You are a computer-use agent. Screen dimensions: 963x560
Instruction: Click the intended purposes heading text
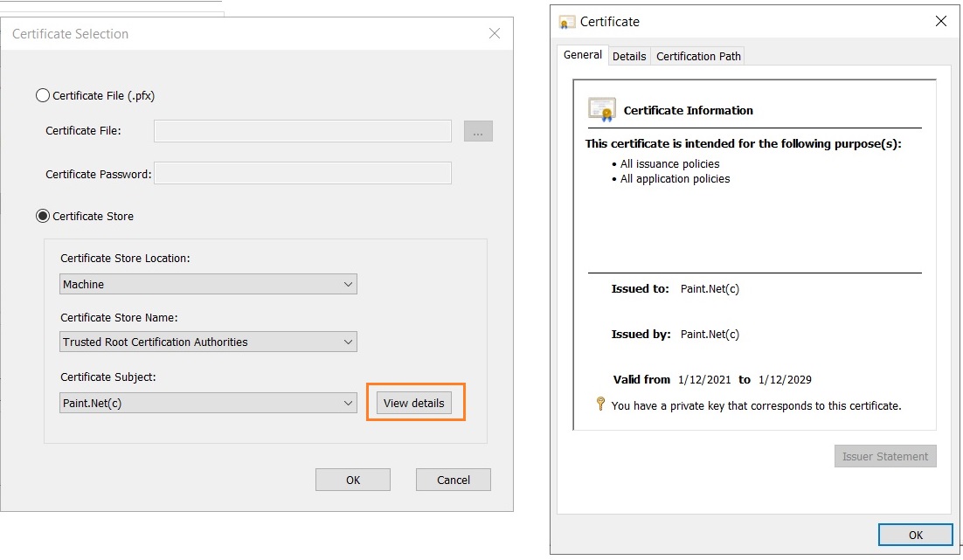[x=743, y=143]
